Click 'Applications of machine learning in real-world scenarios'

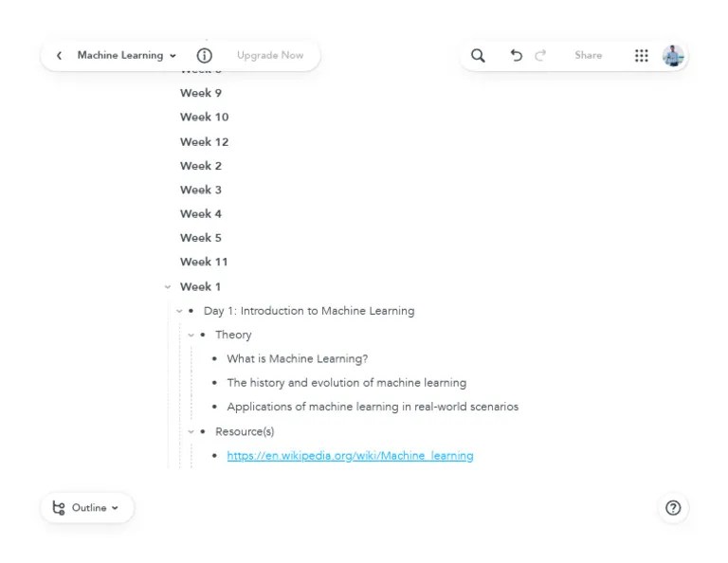click(373, 407)
